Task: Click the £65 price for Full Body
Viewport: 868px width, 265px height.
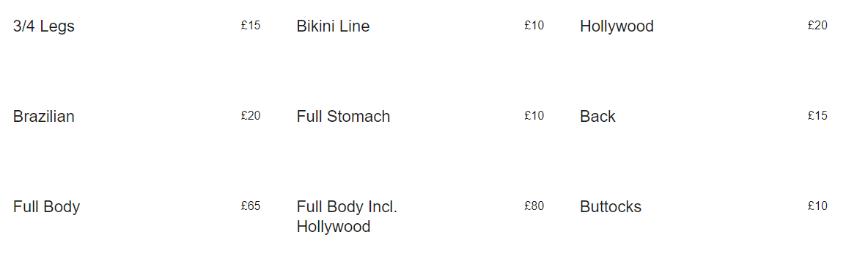Action: coord(251,206)
